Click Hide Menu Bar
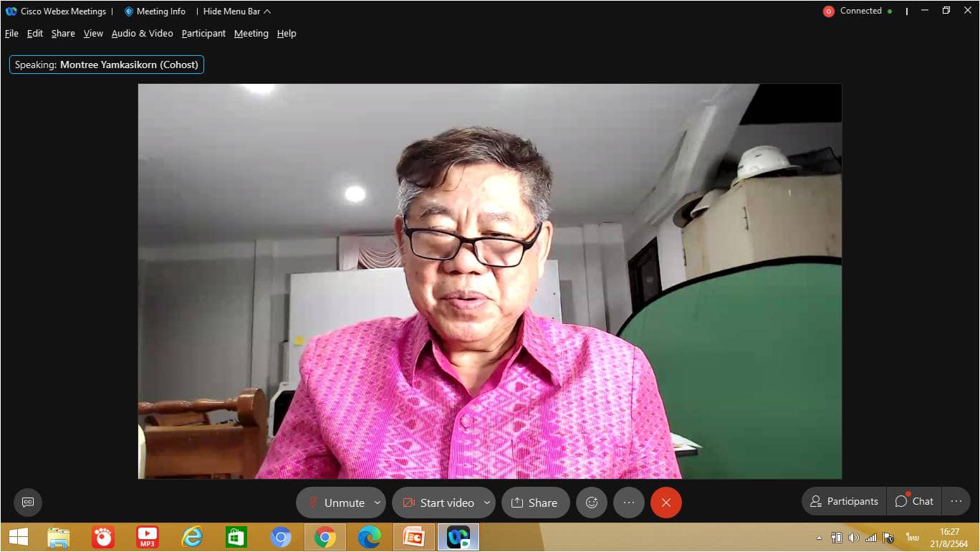 tap(237, 11)
